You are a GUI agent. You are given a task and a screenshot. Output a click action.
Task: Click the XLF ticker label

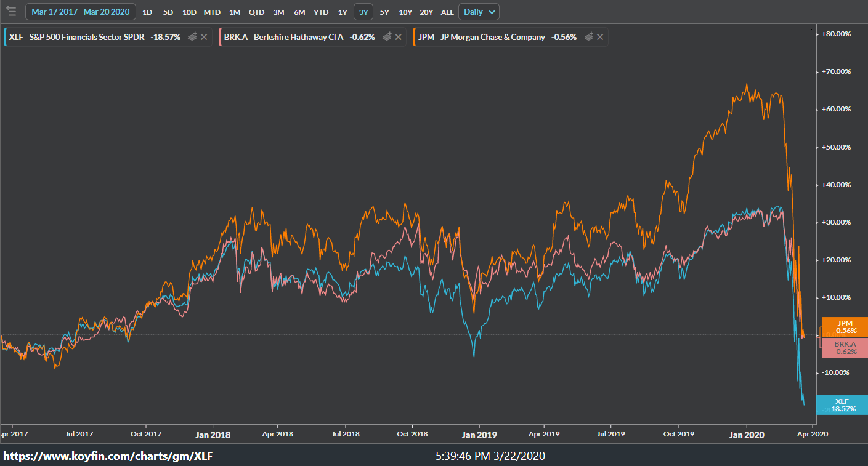(x=17, y=37)
